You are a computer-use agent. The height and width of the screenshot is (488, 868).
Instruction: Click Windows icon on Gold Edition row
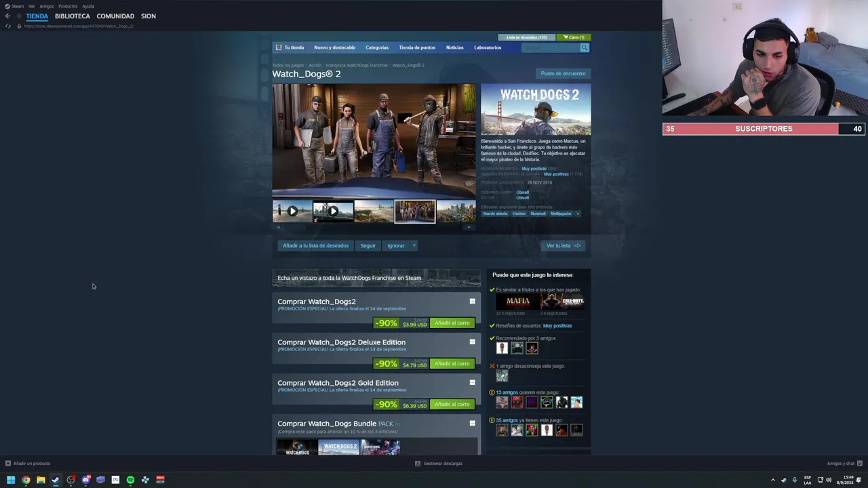(x=473, y=382)
